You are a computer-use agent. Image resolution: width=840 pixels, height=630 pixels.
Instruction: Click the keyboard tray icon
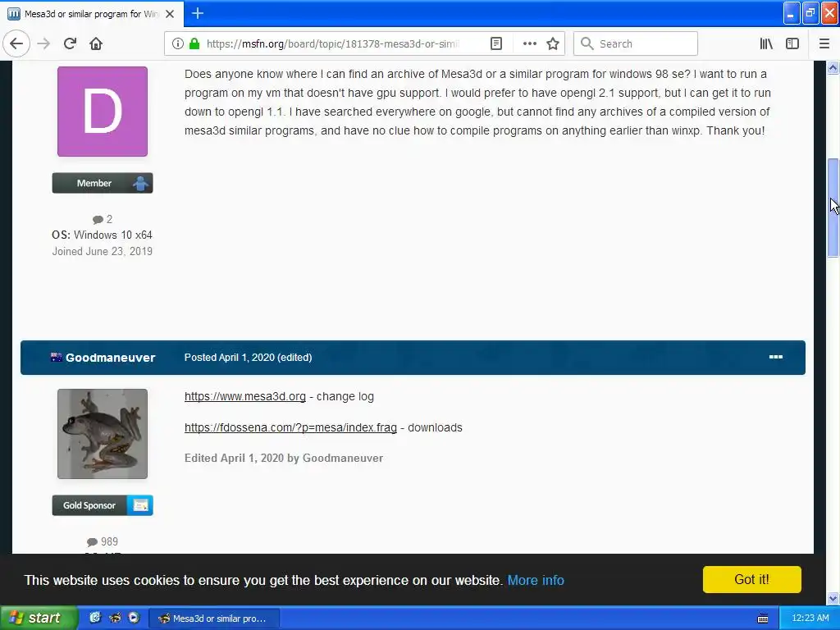763,619
